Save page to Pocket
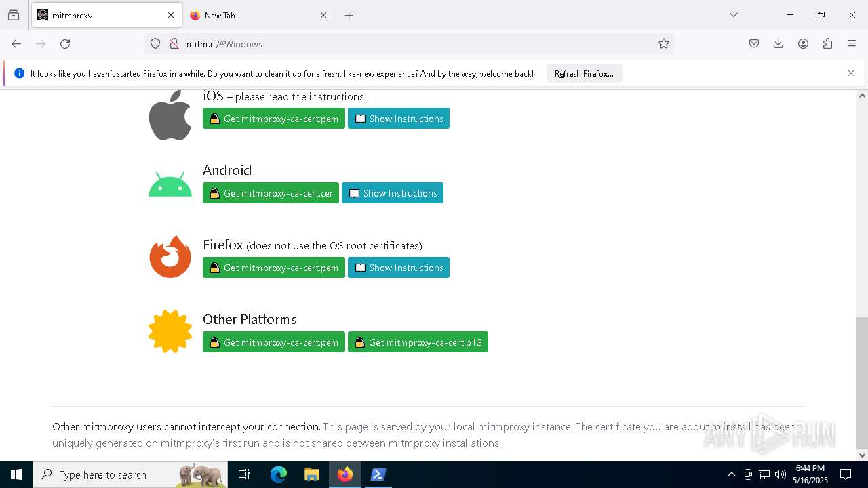Image resolution: width=868 pixels, height=488 pixels. pos(754,44)
